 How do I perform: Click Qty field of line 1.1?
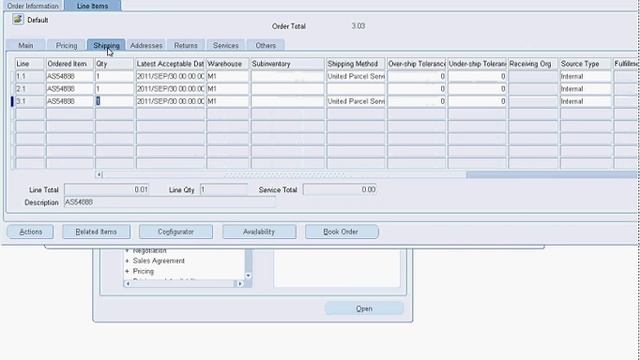tap(114, 76)
